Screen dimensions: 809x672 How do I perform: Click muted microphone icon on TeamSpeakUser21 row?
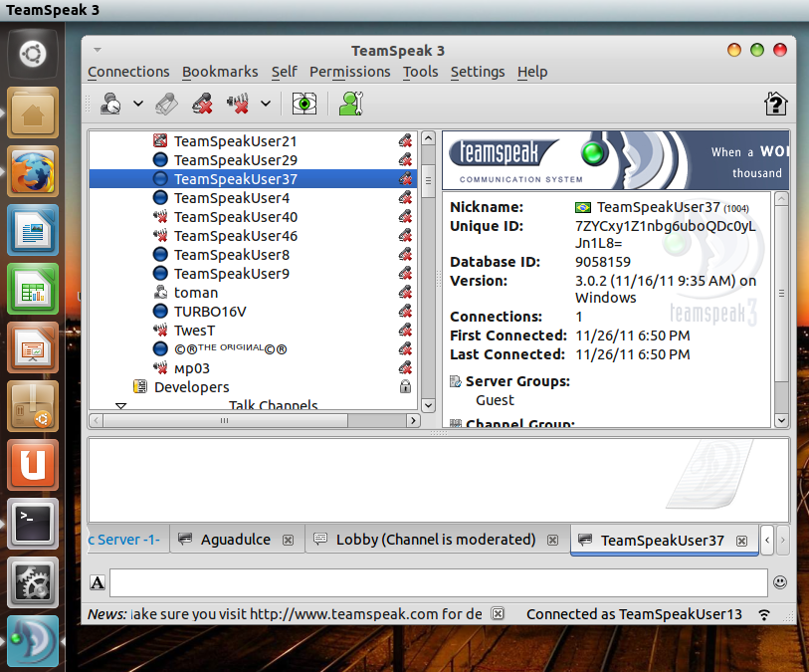pos(405,140)
